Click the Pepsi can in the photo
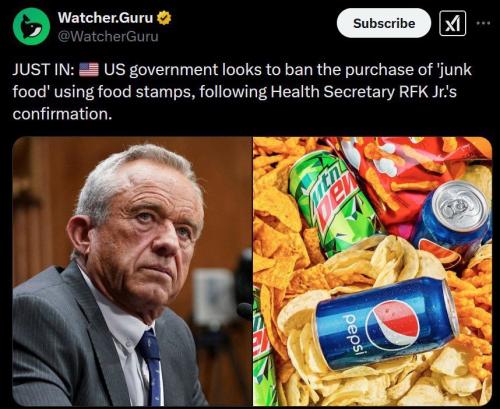This screenshot has height=409, width=500. click(x=387, y=323)
